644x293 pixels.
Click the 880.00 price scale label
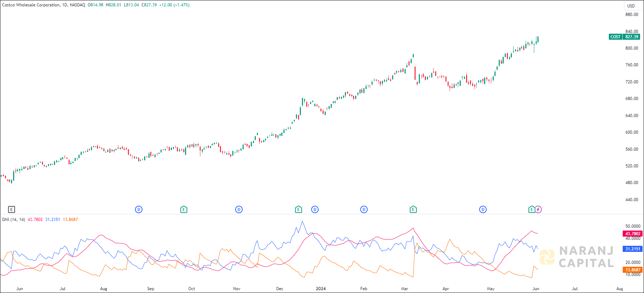tap(632, 15)
